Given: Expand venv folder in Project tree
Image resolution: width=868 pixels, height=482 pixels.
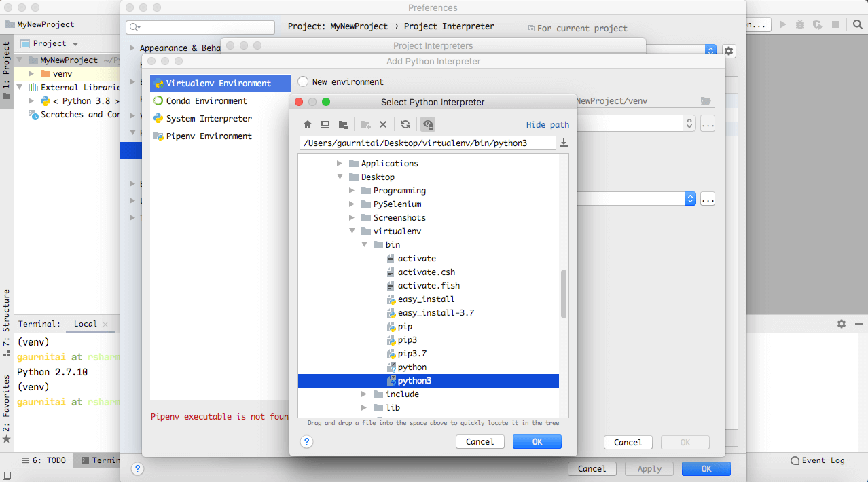Looking at the screenshot, I should pyautogui.click(x=31, y=73).
